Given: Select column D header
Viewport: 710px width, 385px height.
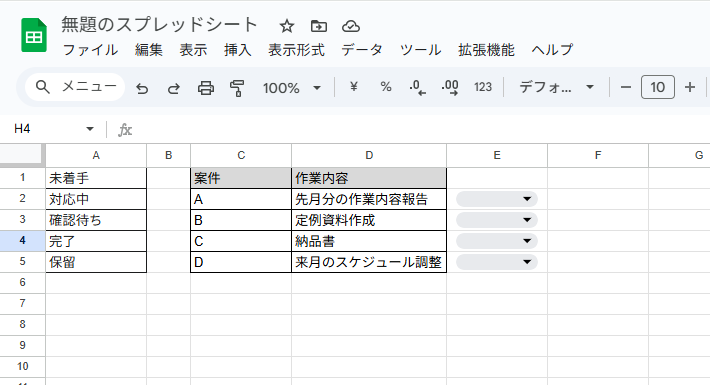Looking at the screenshot, I should point(369,155).
